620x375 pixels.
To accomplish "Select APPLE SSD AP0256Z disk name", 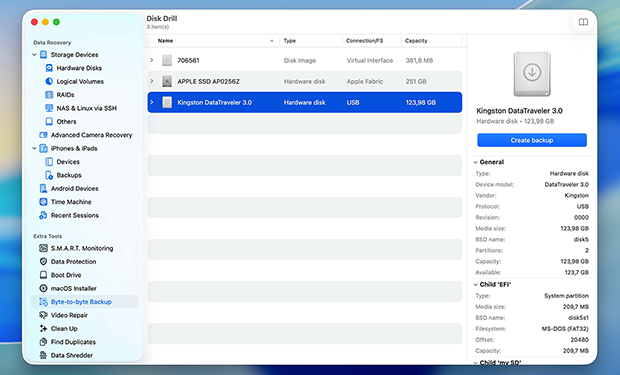I will (208, 81).
